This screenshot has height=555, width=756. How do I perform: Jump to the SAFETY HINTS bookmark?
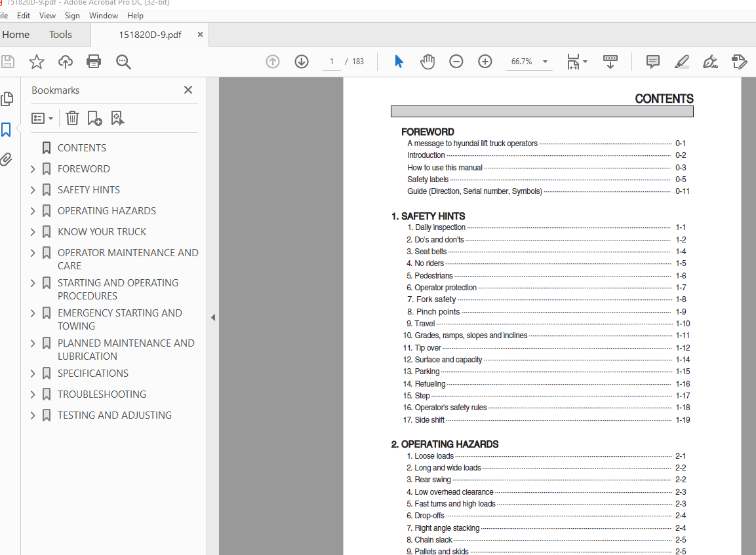pyautogui.click(x=89, y=190)
